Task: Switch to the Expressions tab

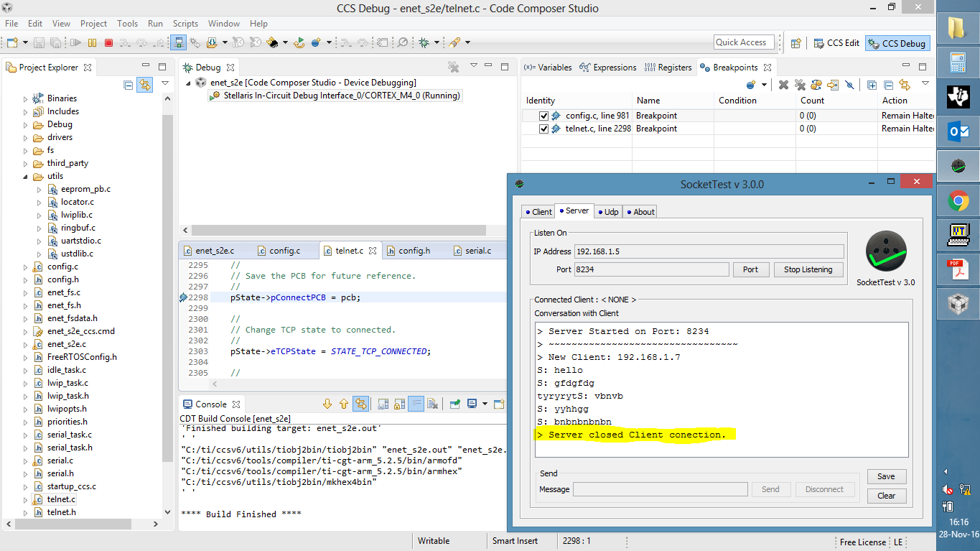Action: [x=607, y=68]
